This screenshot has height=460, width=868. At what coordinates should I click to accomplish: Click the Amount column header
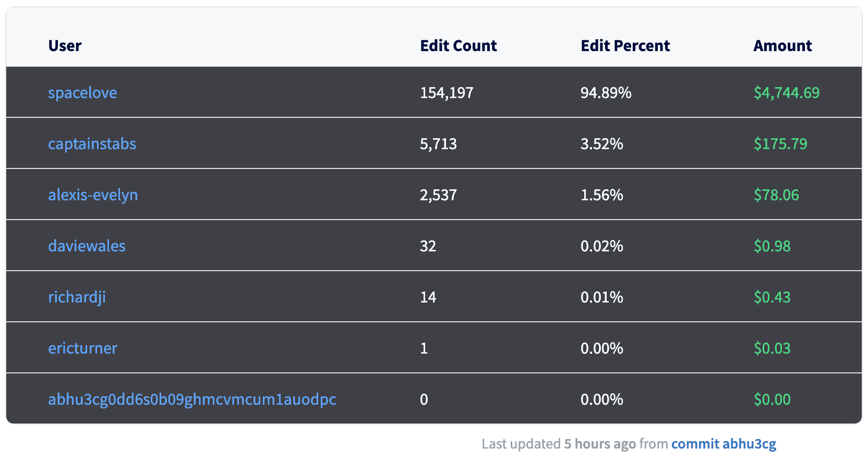click(x=782, y=46)
